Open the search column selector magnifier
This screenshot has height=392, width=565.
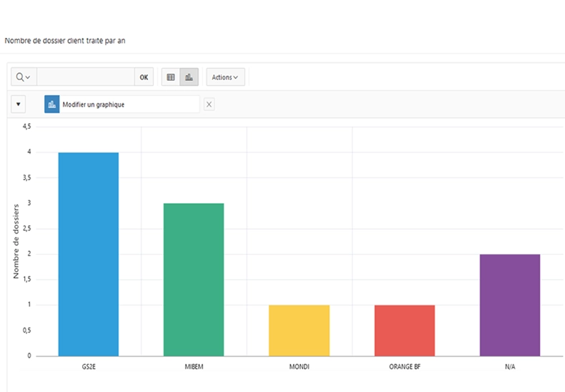click(x=23, y=77)
